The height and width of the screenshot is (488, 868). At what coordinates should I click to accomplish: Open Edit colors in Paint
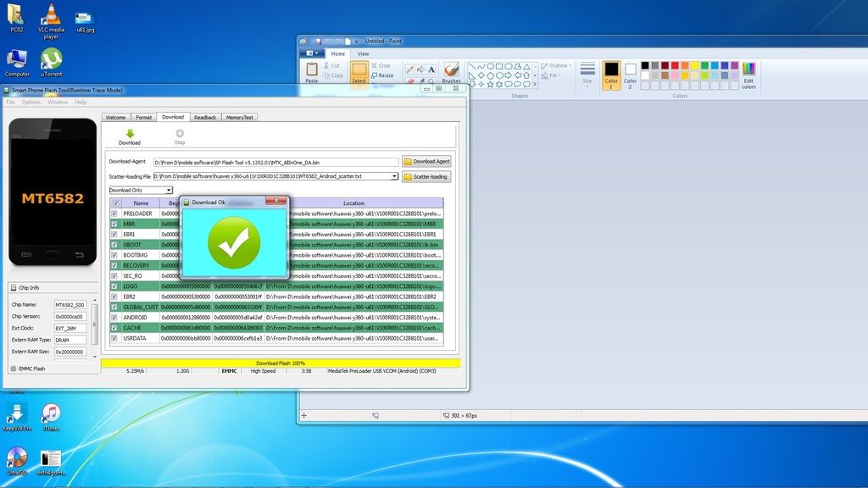coord(748,75)
